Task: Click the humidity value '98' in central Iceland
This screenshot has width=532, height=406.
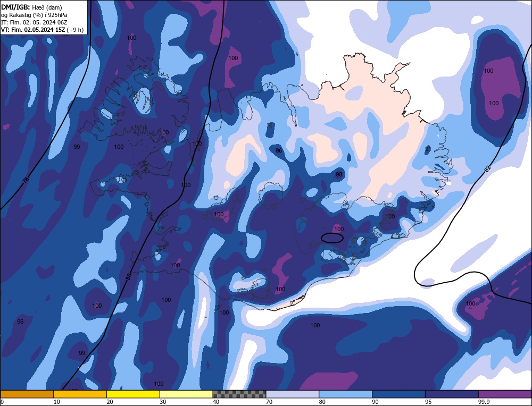Action: click(x=338, y=174)
